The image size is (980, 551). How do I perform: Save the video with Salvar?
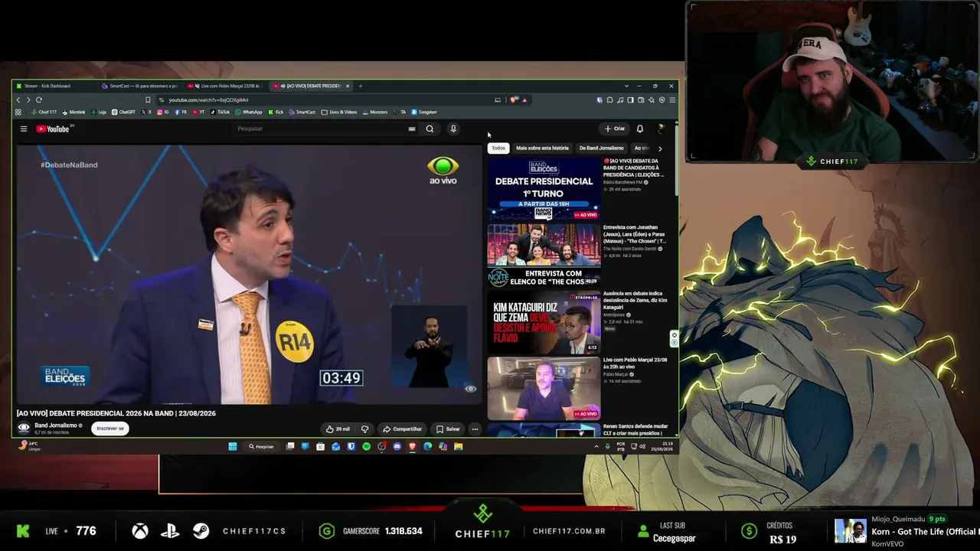448,429
